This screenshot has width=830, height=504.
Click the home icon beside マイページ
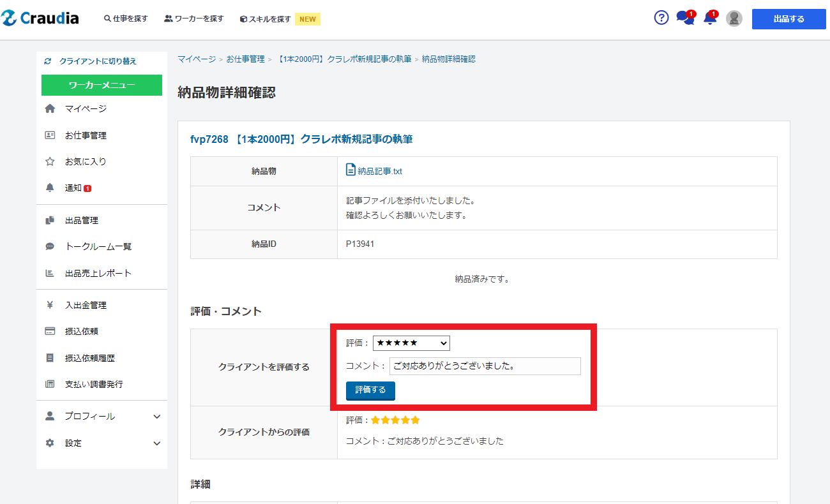pos(50,109)
